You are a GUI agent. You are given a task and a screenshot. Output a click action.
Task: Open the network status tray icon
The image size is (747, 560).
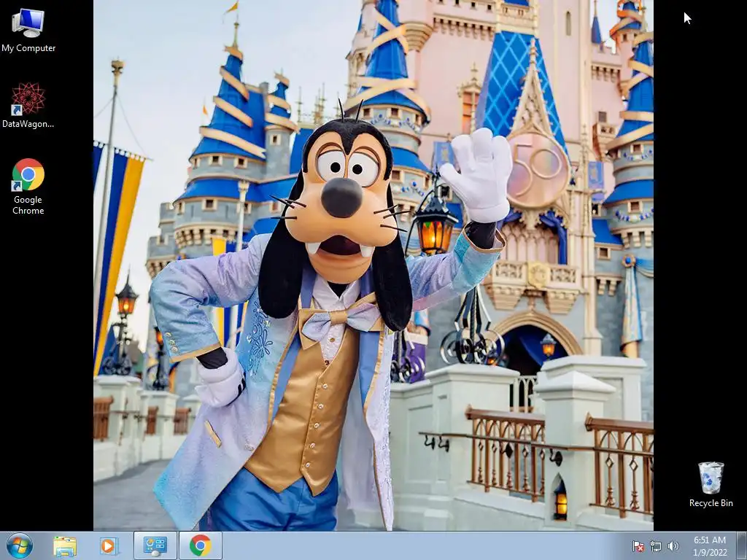tap(656, 546)
